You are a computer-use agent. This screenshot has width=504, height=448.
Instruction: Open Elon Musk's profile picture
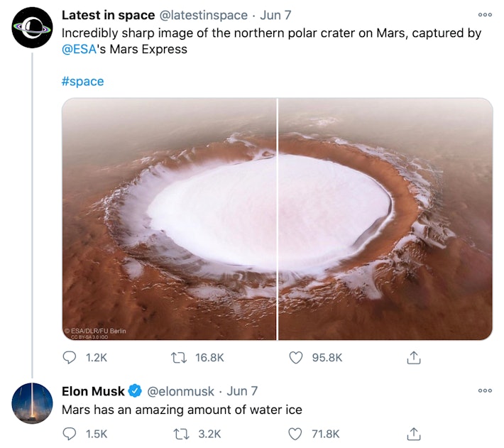click(31, 403)
